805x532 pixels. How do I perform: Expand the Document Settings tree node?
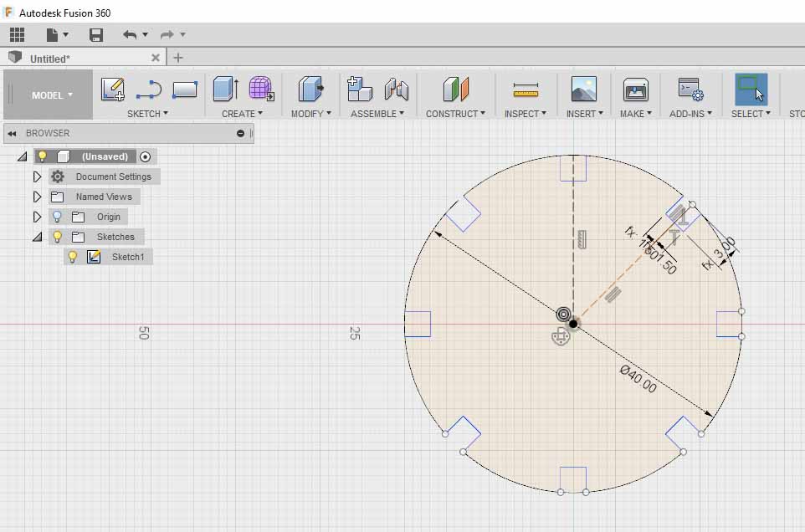pos(37,176)
